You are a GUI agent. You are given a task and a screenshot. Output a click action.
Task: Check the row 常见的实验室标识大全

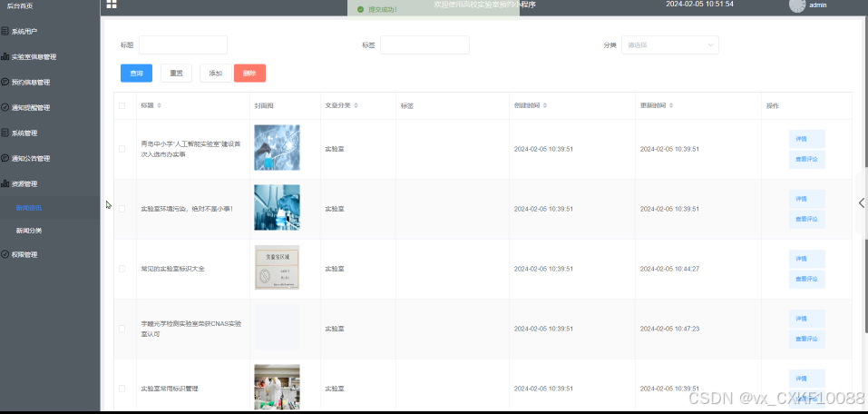[122, 268]
